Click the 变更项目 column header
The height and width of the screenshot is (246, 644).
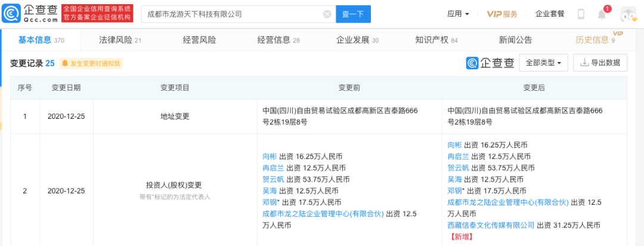click(x=175, y=88)
